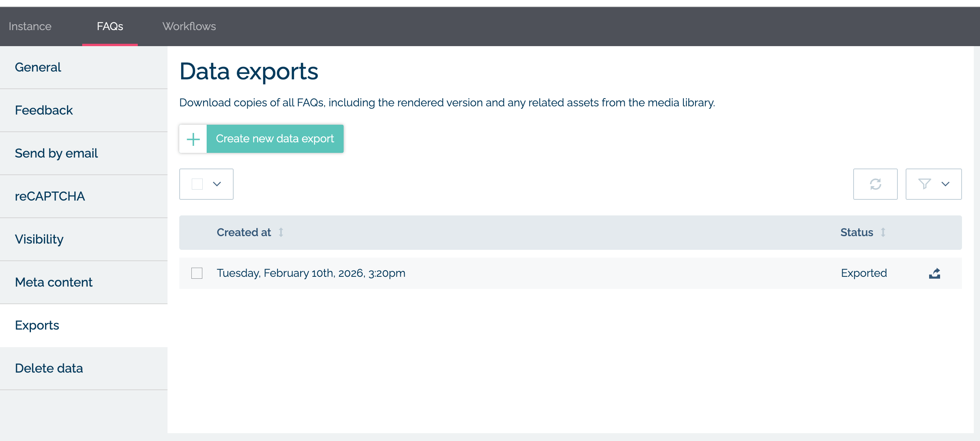Select the bulk-select checkbox above the table
Image resolution: width=980 pixels, height=441 pixels.
[197, 184]
